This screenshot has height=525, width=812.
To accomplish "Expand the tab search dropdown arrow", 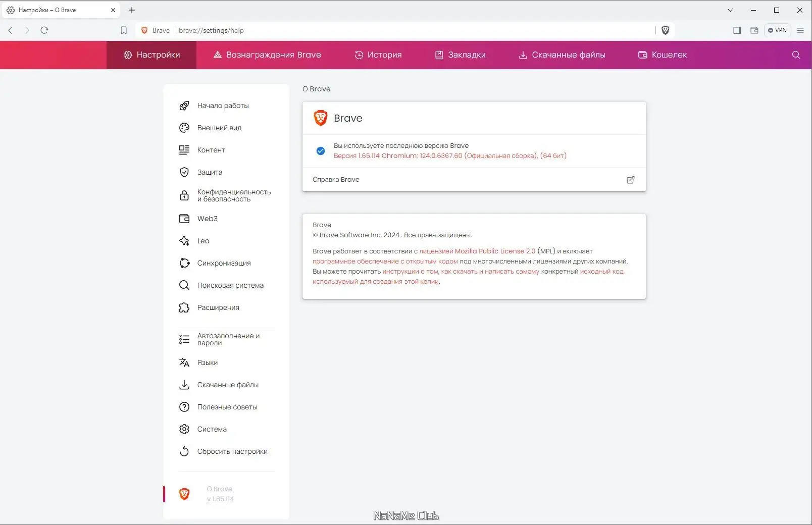I will pos(730,10).
